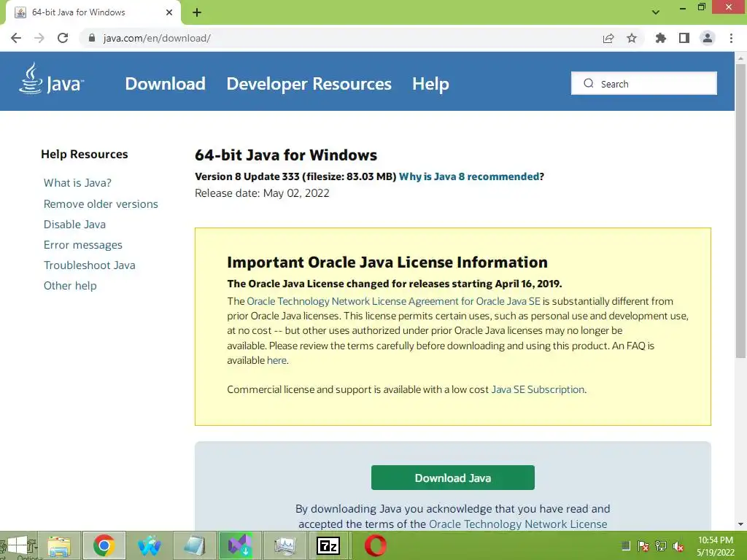The height and width of the screenshot is (560, 747).
Task: Click the 'Release date: May 02, 2022' text
Action: pyautogui.click(x=262, y=192)
